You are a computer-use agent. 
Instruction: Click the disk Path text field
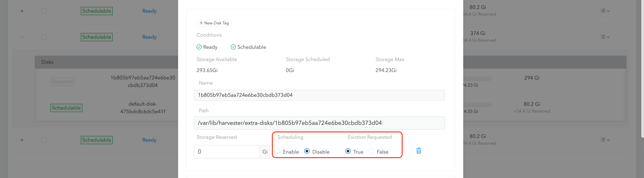point(319,123)
